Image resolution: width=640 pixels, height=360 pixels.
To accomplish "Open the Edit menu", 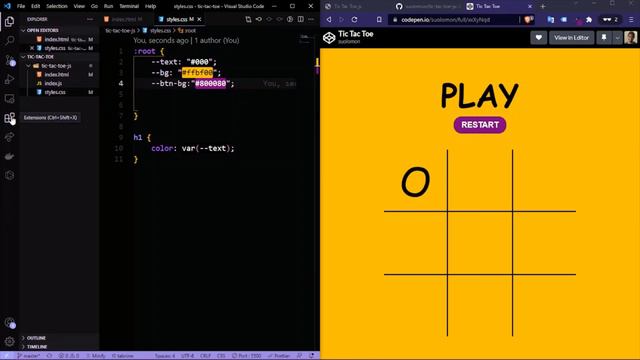I will point(36,6).
